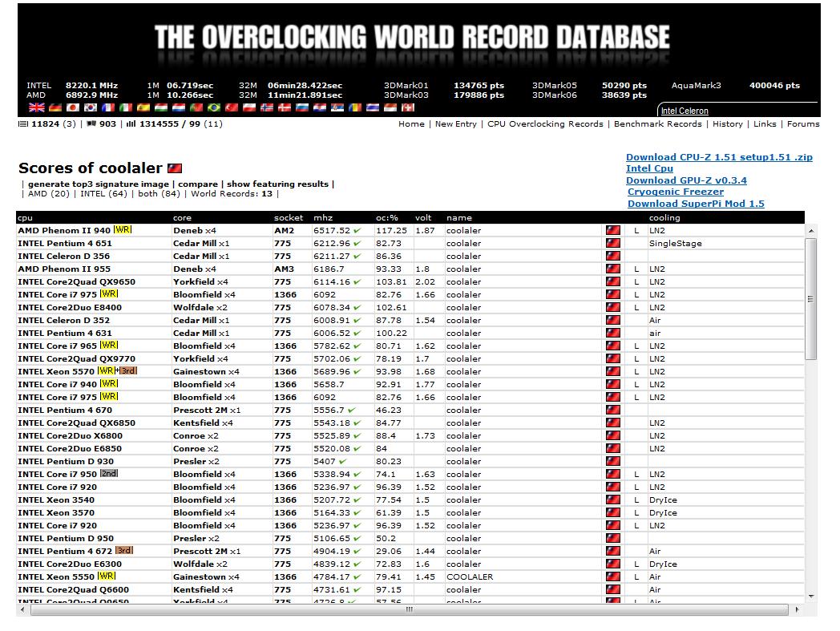Click the socket column header
Screen dimensions: 840x631
coord(289,217)
